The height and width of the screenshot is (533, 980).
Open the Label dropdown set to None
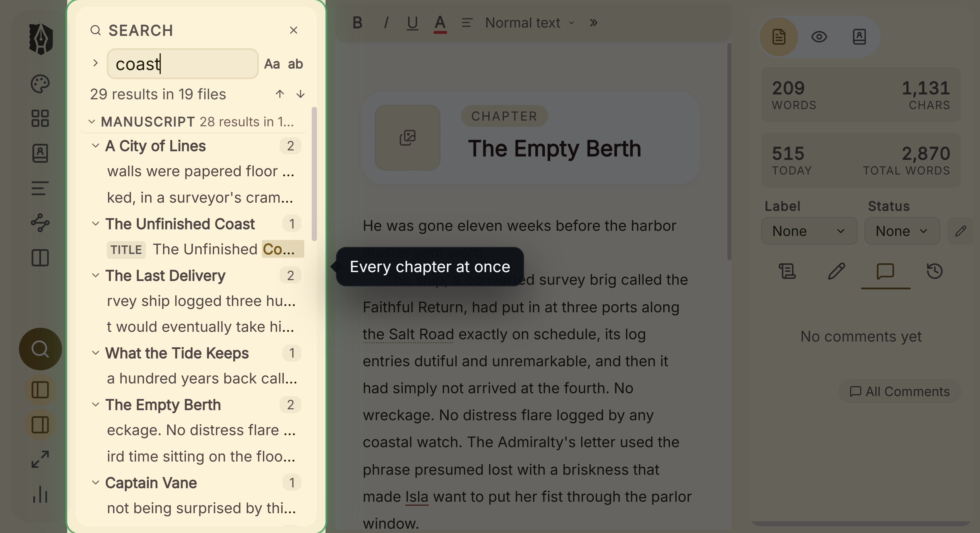pyautogui.click(x=809, y=231)
